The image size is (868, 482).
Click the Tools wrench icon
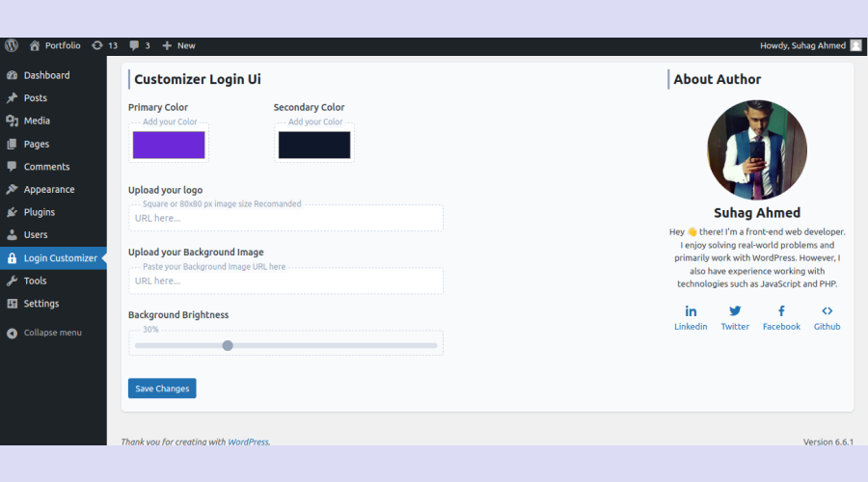(x=12, y=281)
